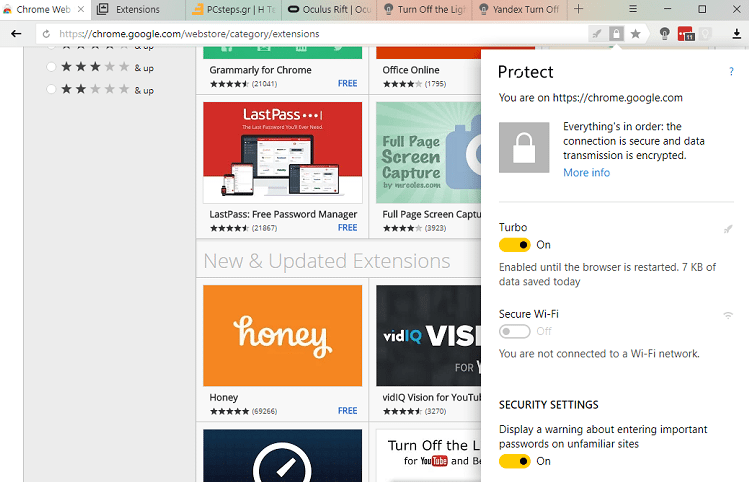The width and height of the screenshot is (749, 482).
Task: Switch to the Extensions tab
Action: tap(138, 10)
